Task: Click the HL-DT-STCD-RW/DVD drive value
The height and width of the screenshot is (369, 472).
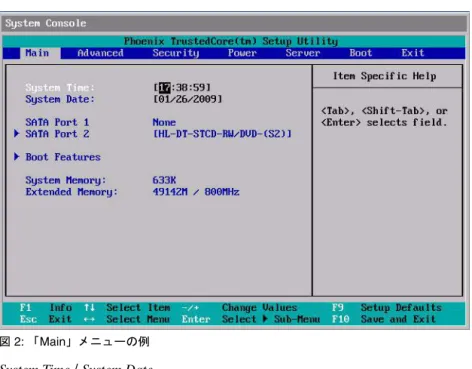Action: [x=222, y=134]
